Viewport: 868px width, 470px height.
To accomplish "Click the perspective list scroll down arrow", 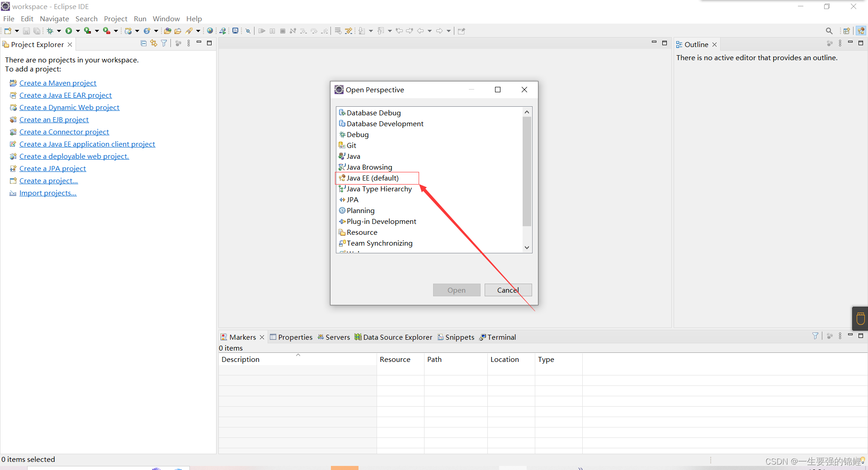I will point(527,247).
